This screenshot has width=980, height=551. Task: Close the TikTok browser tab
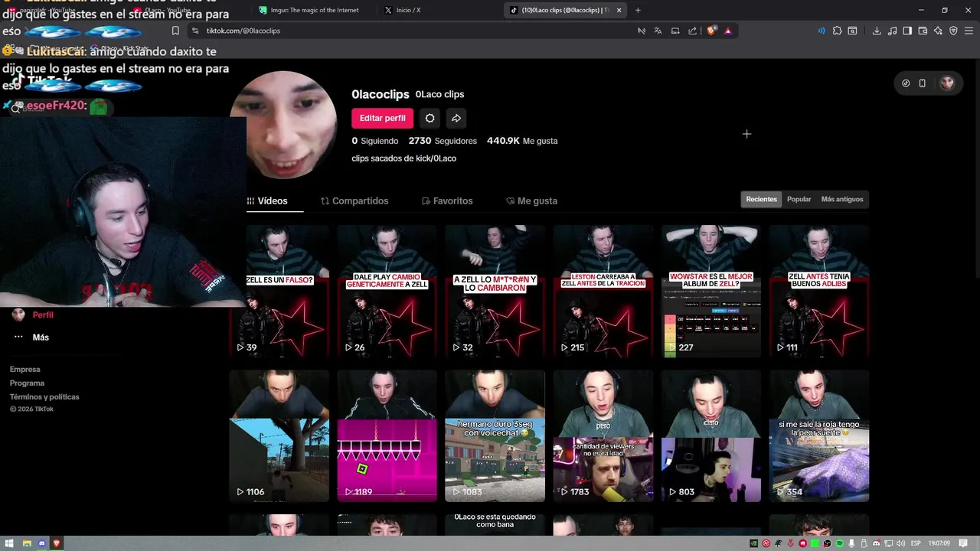pos(619,10)
